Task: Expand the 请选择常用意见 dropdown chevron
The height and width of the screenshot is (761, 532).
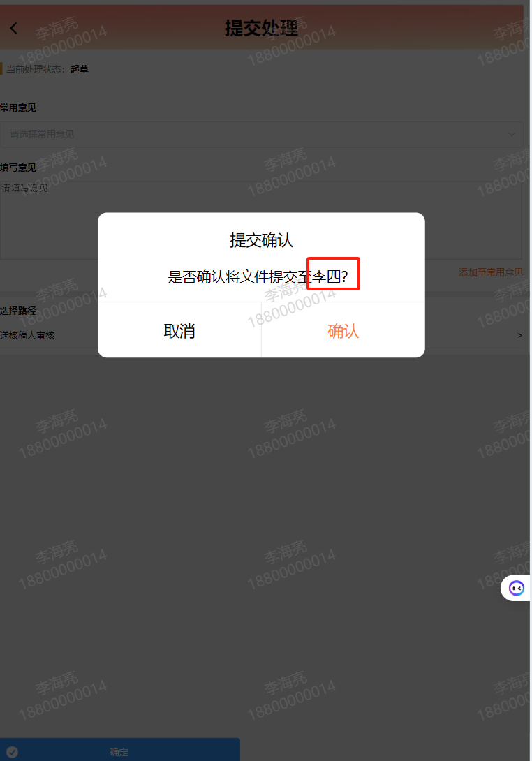Action: (x=512, y=135)
